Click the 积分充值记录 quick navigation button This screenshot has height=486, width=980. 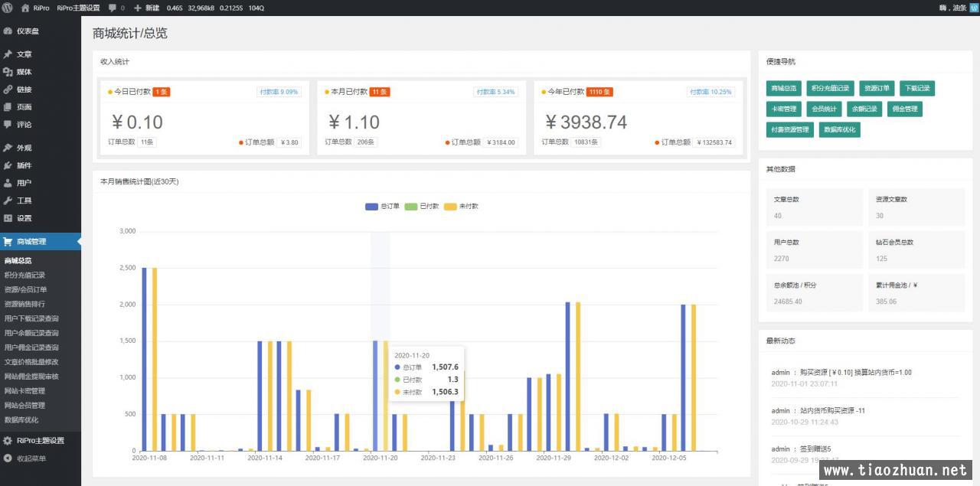coord(830,88)
